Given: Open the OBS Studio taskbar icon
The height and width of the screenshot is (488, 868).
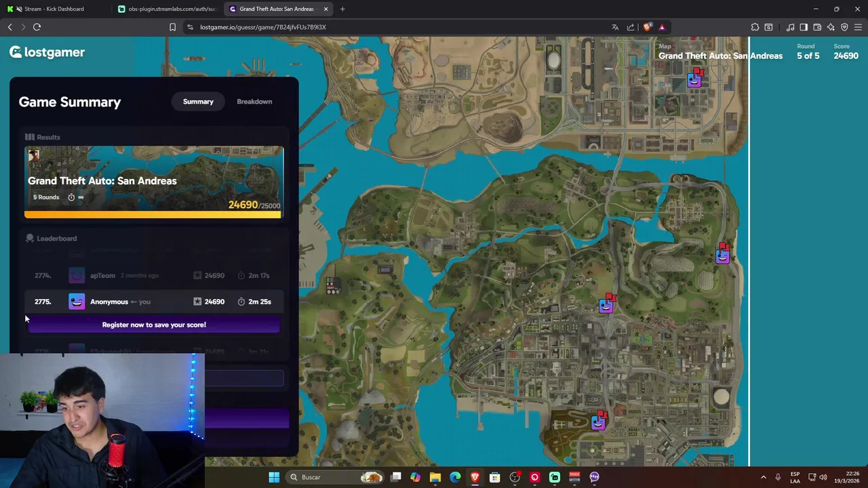Looking at the screenshot, I should click(515, 477).
